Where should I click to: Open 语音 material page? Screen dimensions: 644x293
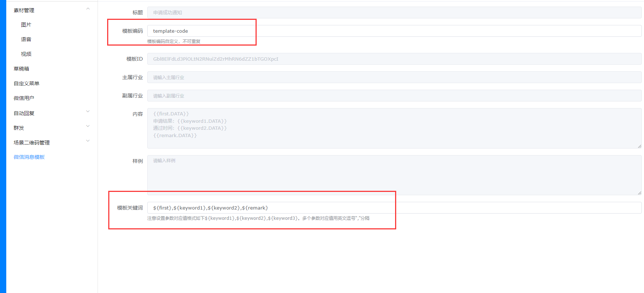pyautogui.click(x=26, y=39)
